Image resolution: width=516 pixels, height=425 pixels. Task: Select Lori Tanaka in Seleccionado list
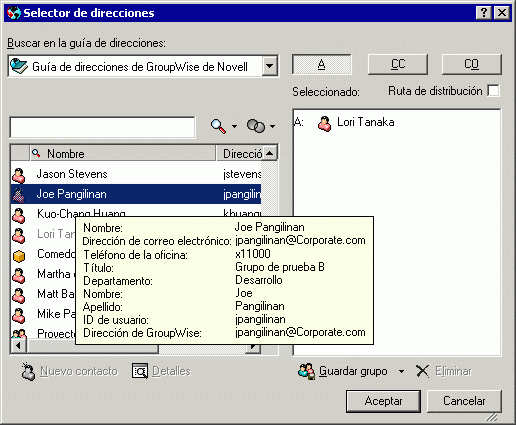365,122
